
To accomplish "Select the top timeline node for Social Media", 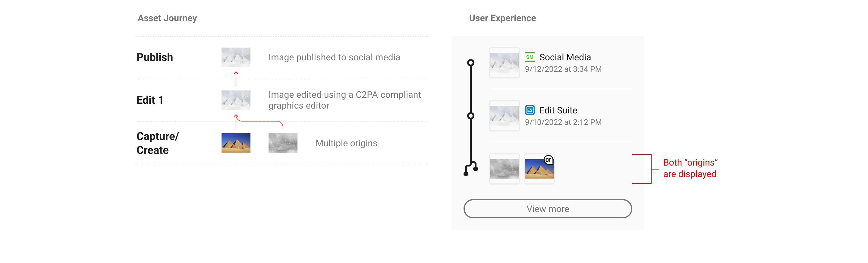I will (x=471, y=63).
